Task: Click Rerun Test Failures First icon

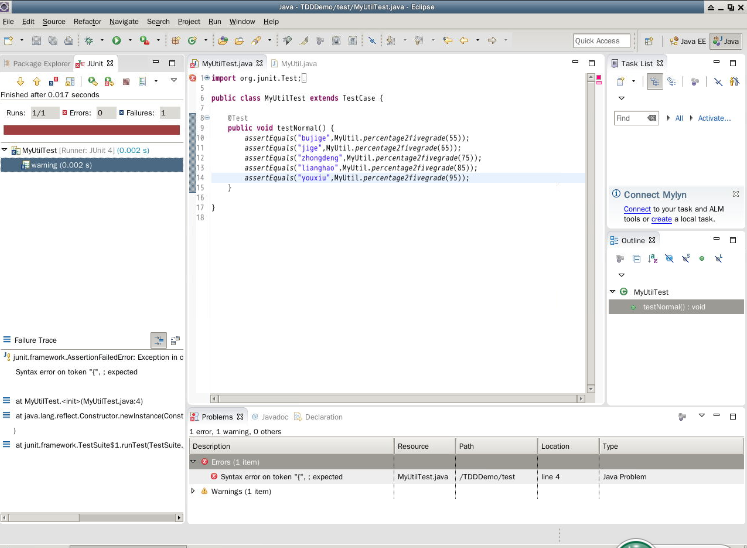Action: 109,81
